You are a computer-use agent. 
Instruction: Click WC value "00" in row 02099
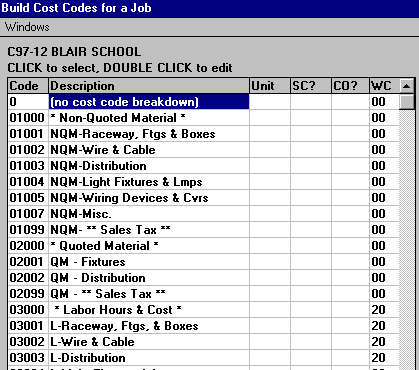pos(384,294)
